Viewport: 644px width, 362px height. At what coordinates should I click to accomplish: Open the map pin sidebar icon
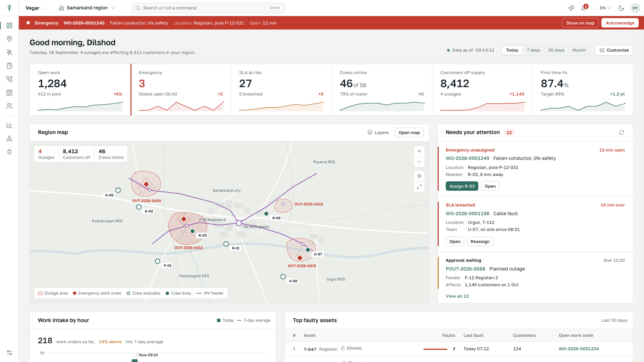pos(9,39)
